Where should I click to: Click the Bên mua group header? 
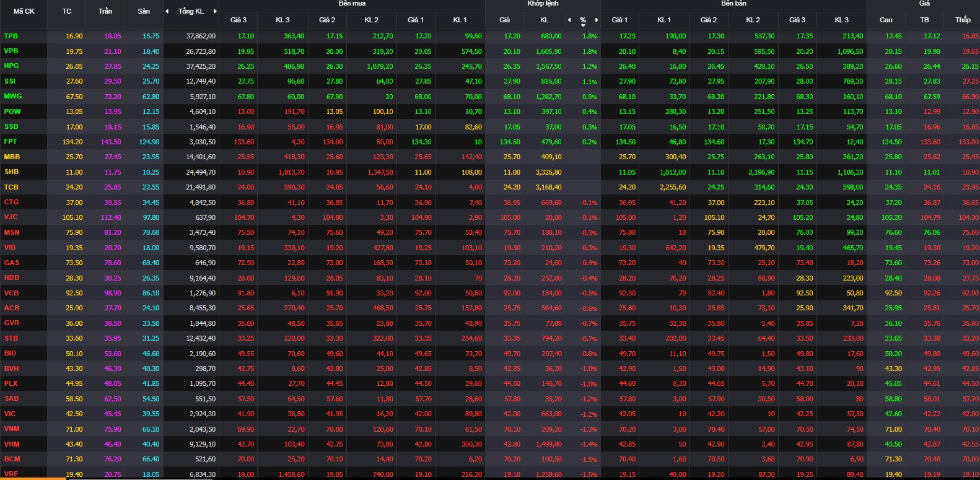point(352,4)
